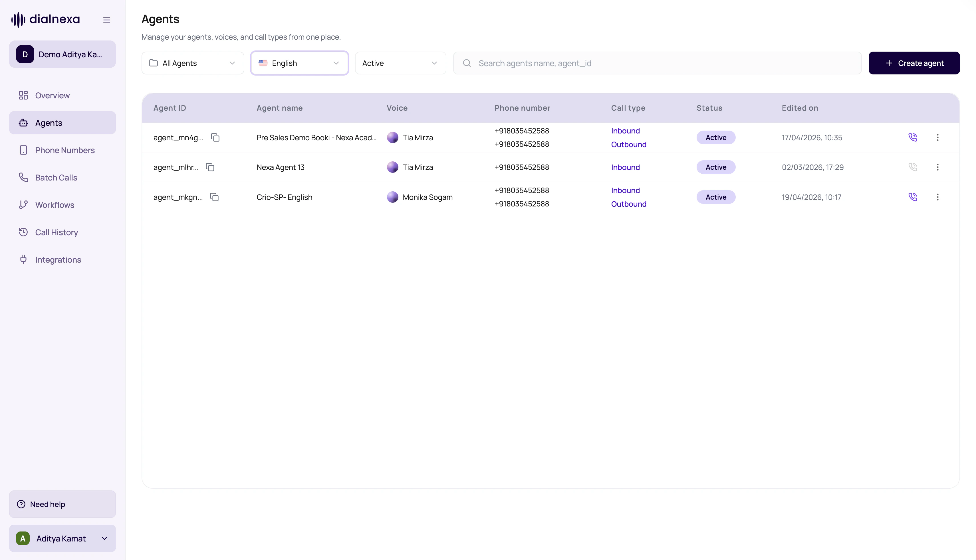Click the A avatar for Aditya Kamat

point(23,538)
